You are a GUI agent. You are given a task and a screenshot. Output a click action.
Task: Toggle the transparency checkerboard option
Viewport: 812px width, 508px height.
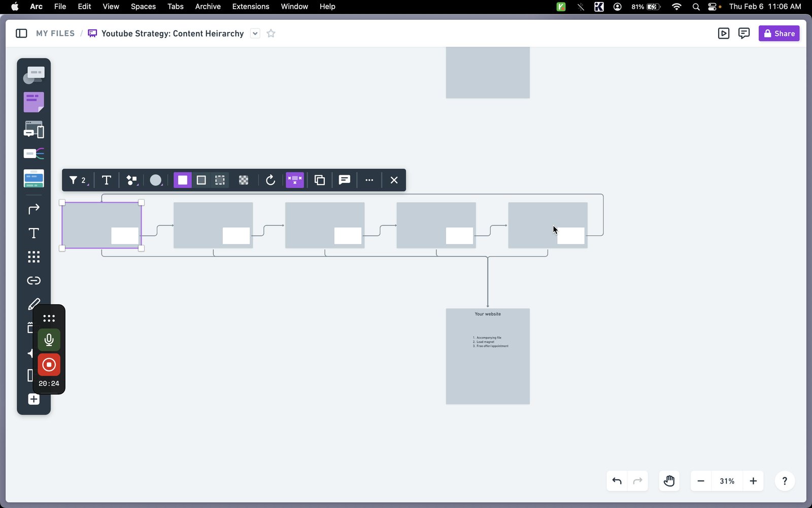coord(244,180)
